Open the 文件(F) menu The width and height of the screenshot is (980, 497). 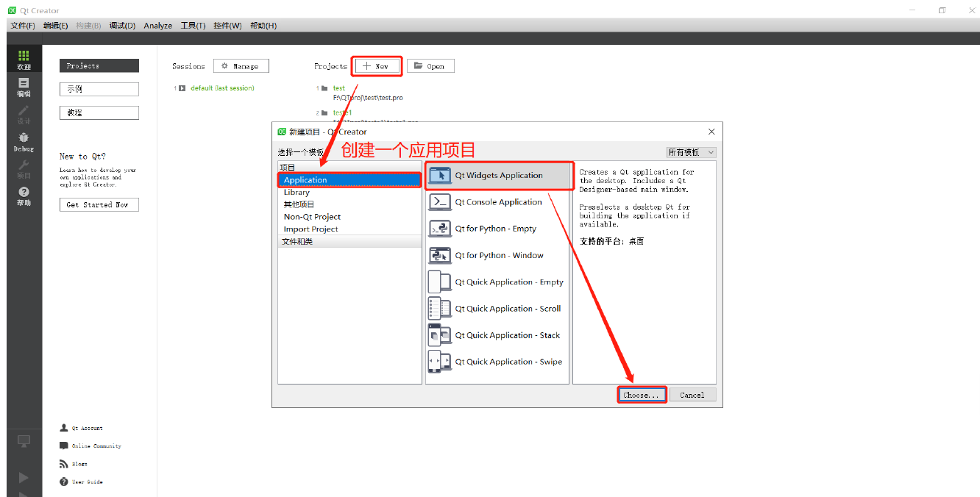coord(23,25)
